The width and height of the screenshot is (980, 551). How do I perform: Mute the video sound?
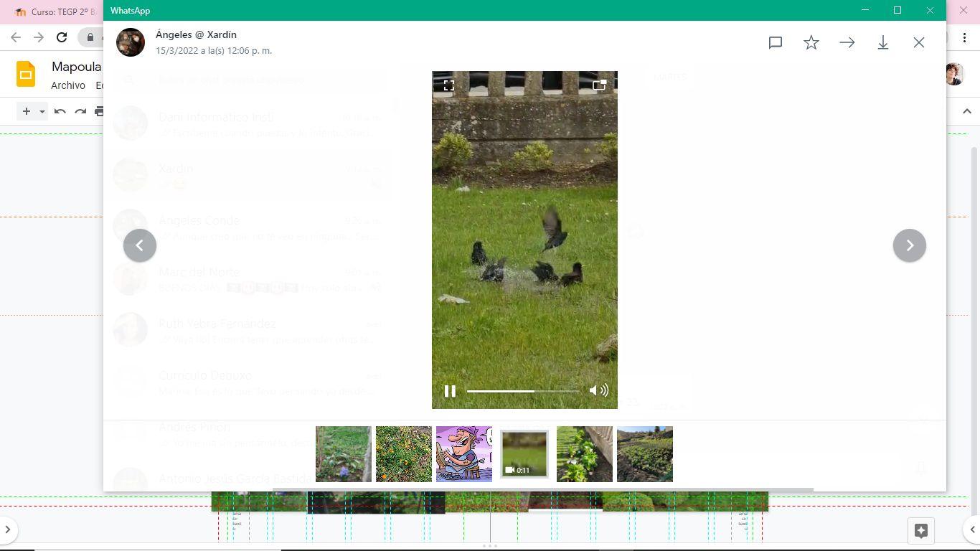pos(598,391)
